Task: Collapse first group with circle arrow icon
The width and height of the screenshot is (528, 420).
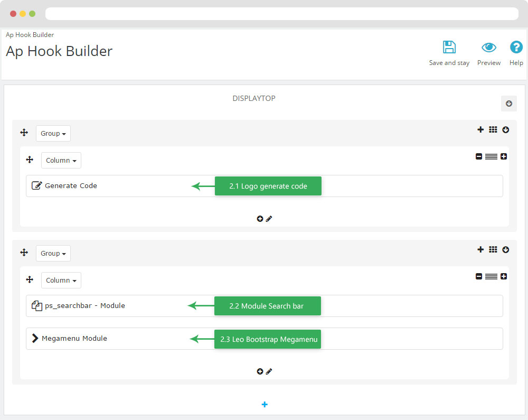Action: (x=505, y=129)
